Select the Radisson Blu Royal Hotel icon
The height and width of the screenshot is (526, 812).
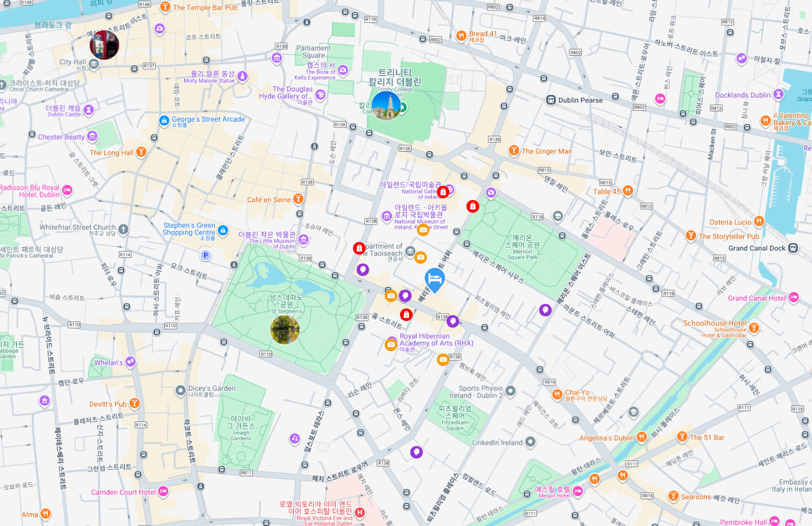tap(67, 190)
